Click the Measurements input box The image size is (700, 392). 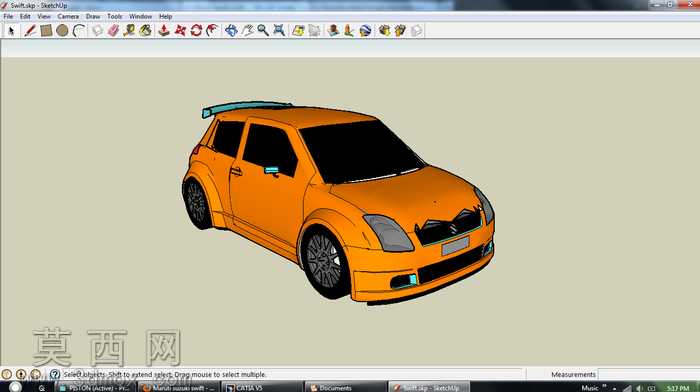(x=648, y=374)
